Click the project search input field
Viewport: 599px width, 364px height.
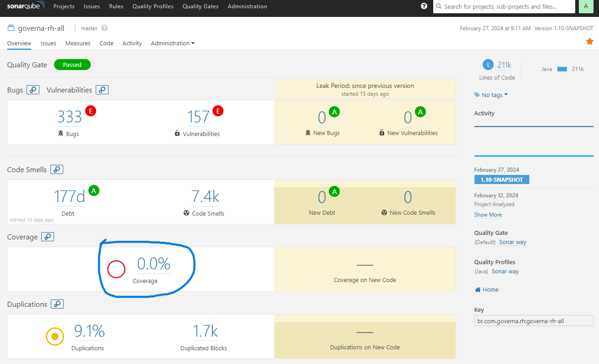(x=504, y=6)
